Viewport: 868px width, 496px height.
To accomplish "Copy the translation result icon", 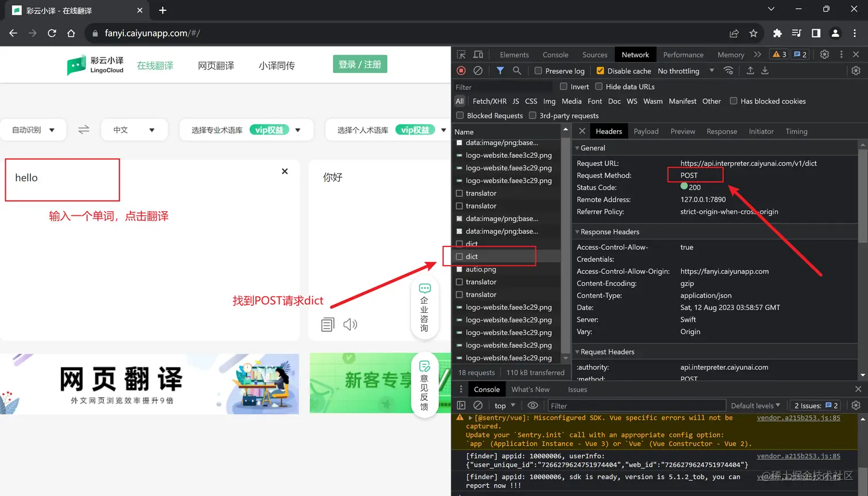I will (328, 324).
